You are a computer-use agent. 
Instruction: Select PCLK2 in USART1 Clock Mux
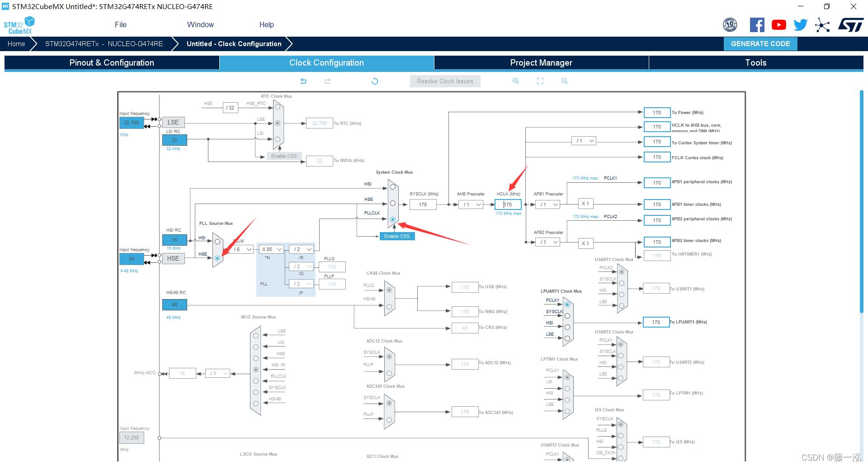(x=622, y=272)
